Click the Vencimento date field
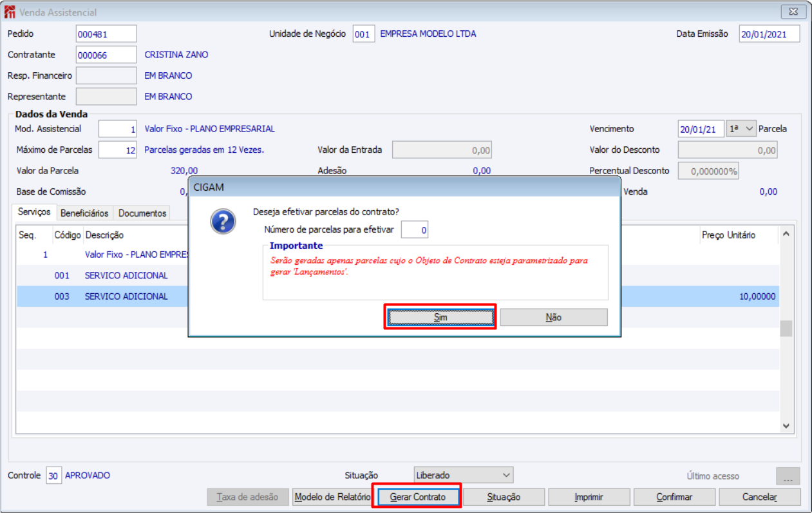The image size is (812, 513). tap(701, 128)
